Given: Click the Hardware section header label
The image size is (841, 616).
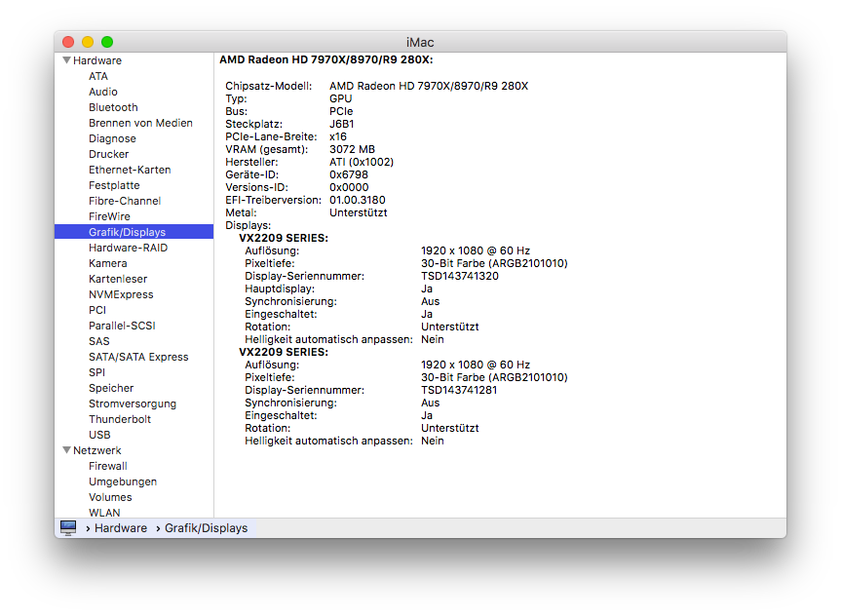Looking at the screenshot, I should 97,60.
